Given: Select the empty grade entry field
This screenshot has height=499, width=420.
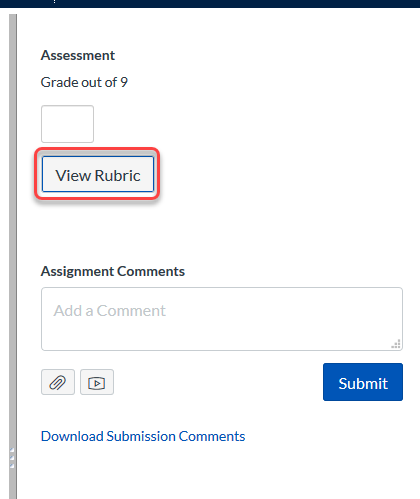Looking at the screenshot, I should pyautogui.click(x=67, y=124).
